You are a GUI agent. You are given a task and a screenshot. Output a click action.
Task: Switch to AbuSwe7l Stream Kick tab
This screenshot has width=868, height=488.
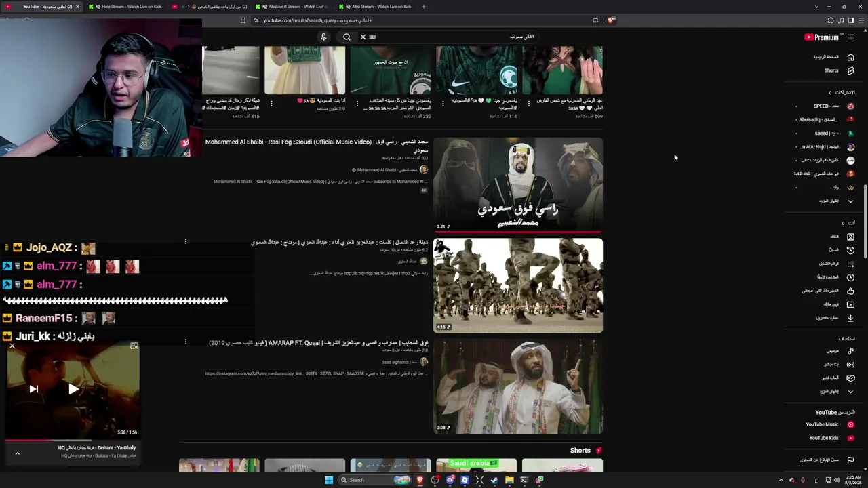pyautogui.click(x=293, y=7)
